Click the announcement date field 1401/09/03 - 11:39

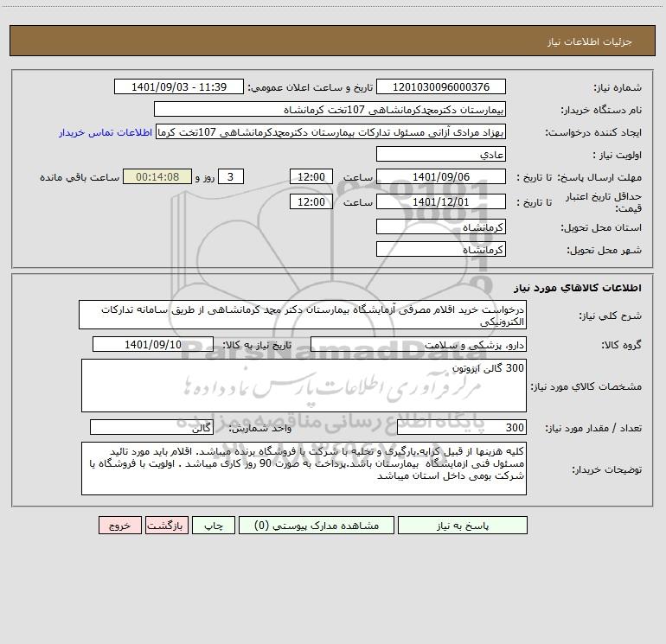tap(179, 86)
